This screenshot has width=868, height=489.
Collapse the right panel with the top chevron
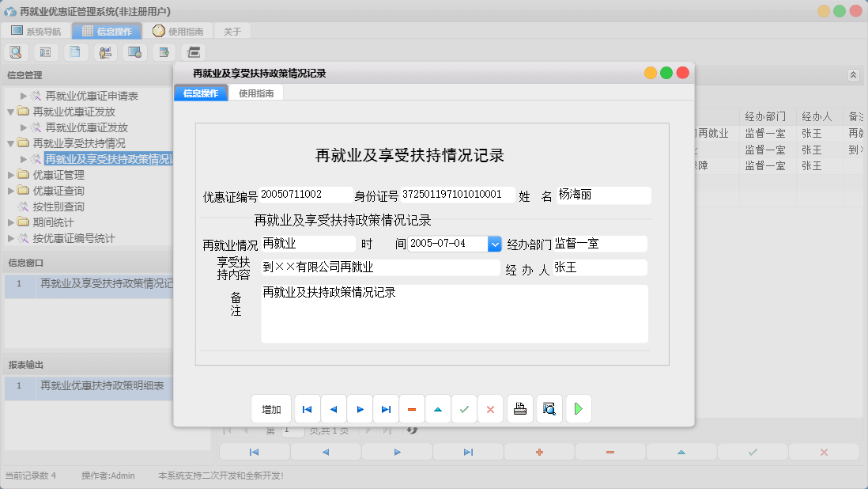(853, 74)
